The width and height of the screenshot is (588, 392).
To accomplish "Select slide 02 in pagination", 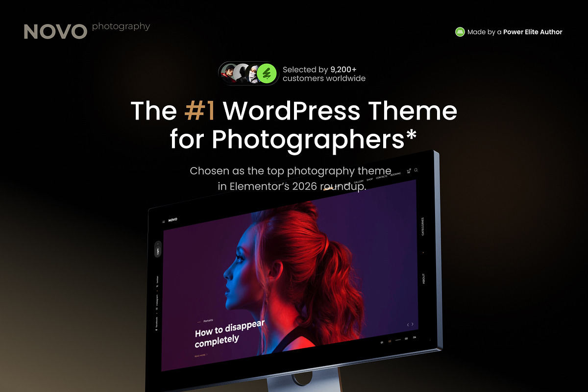I will pos(390,341).
